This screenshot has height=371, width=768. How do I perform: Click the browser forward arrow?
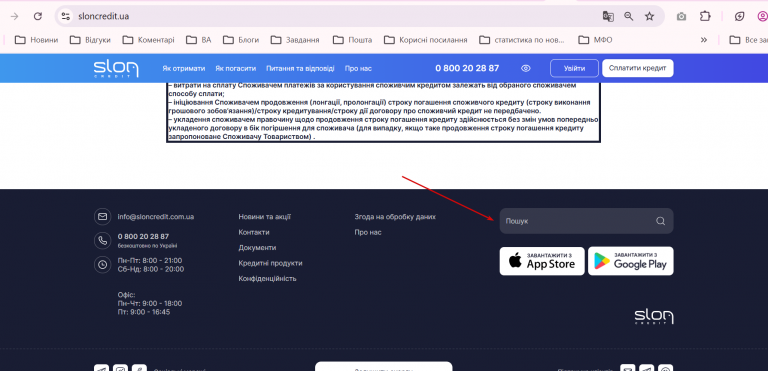[15, 16]
